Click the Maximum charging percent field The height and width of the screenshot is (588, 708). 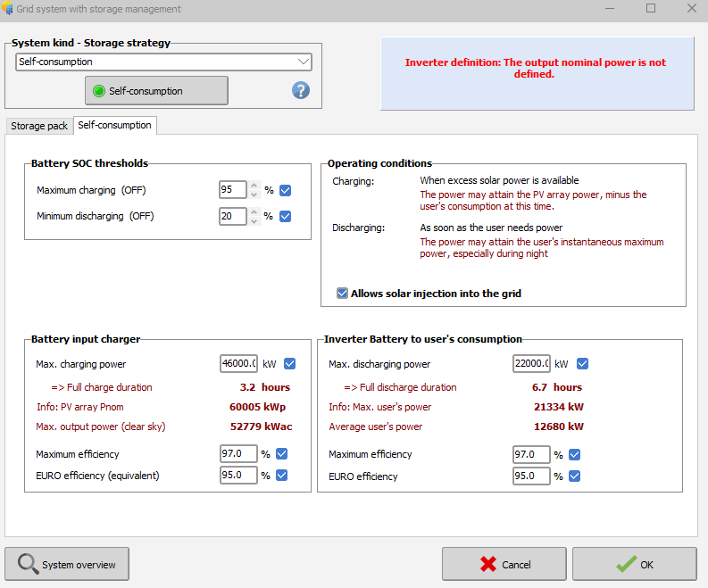pyautogui.click(x=233, y=190)
